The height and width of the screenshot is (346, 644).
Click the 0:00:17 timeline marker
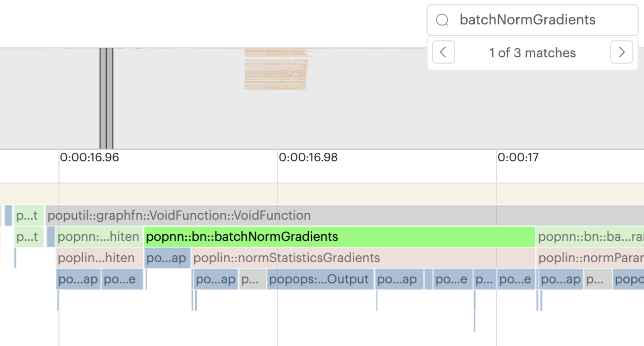[518, 158]
